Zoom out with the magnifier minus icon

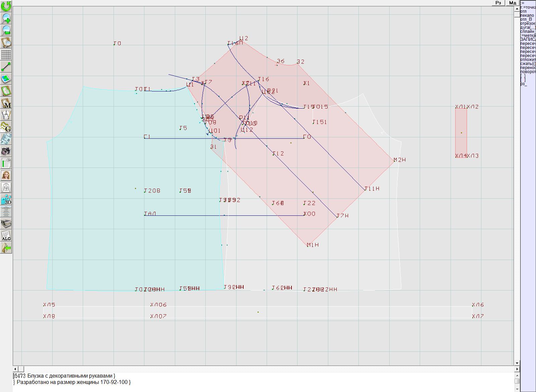pos(6,30)
